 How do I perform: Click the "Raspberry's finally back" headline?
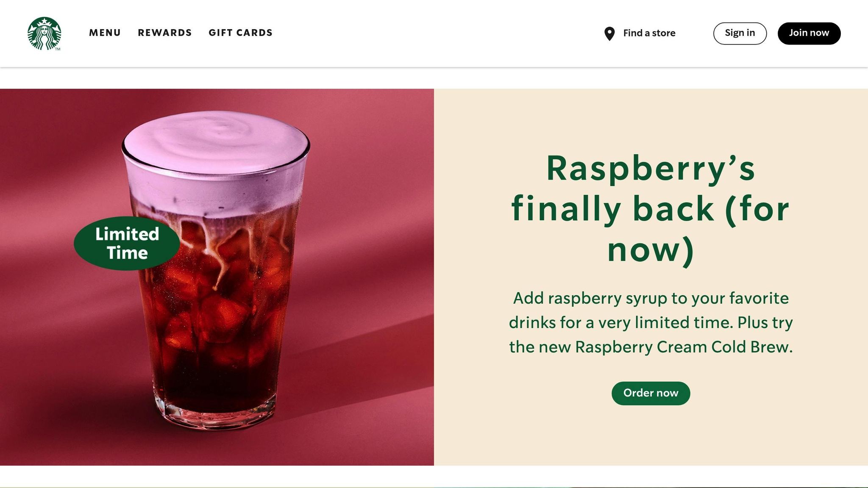(x=651, y=209)
